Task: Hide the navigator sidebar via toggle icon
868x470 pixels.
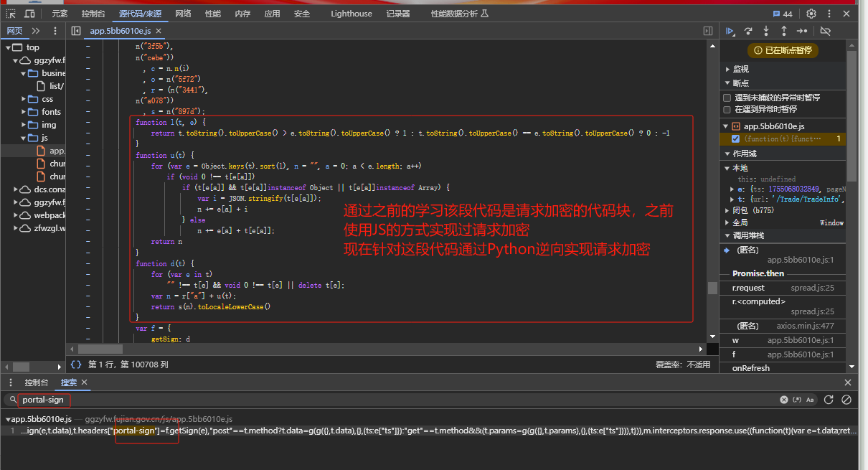Action: click(76, 31)
